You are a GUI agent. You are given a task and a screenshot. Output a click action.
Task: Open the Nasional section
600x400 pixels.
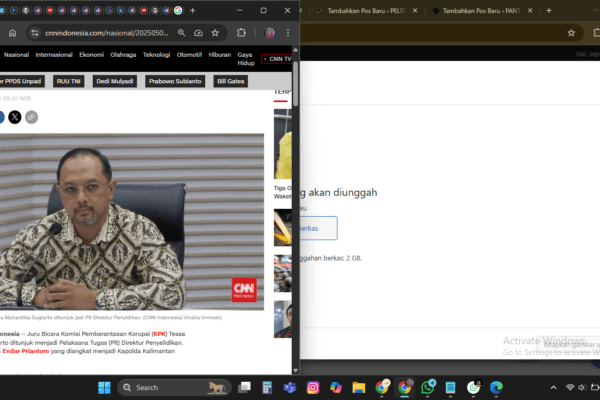(16, 55)
